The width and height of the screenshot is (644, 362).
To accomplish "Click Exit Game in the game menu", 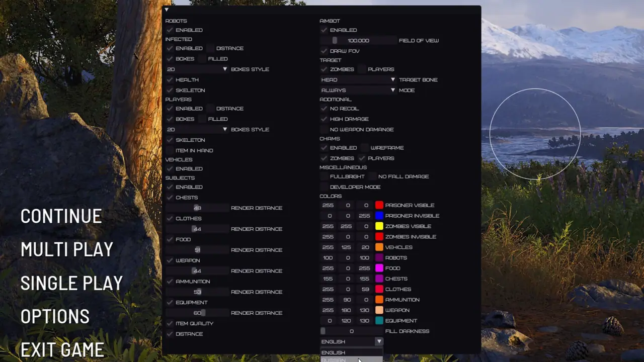I will [62, 349].
